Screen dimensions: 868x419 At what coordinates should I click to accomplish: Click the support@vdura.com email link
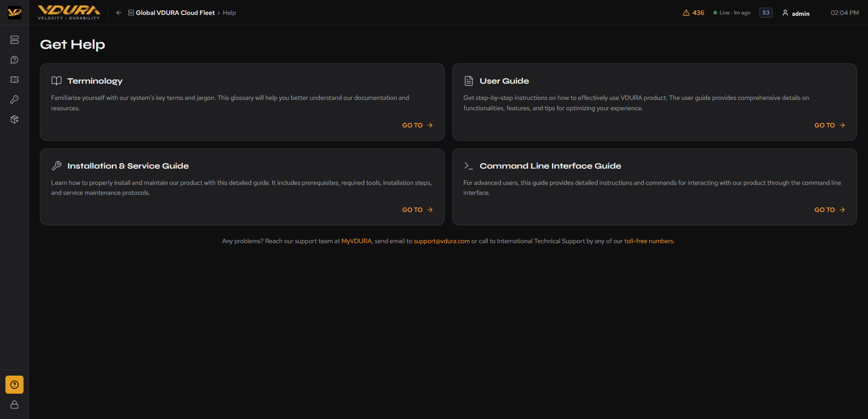click(442, 241)
